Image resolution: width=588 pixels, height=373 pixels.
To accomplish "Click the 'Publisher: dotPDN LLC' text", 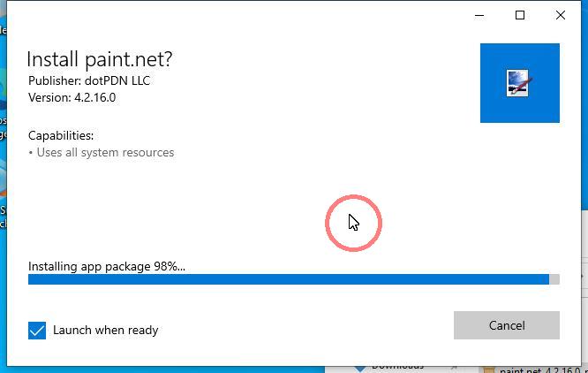I will (x=89, y=80).
